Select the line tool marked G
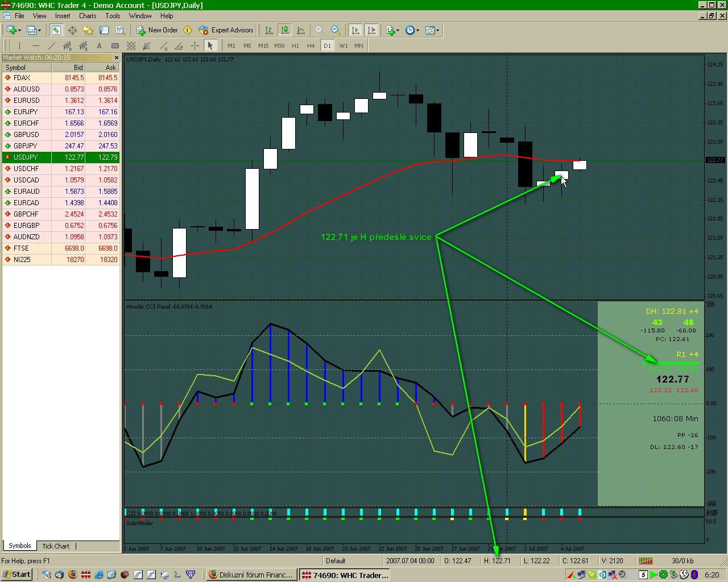The width and height of the screenshot is (728, 582). coord(163,45)
